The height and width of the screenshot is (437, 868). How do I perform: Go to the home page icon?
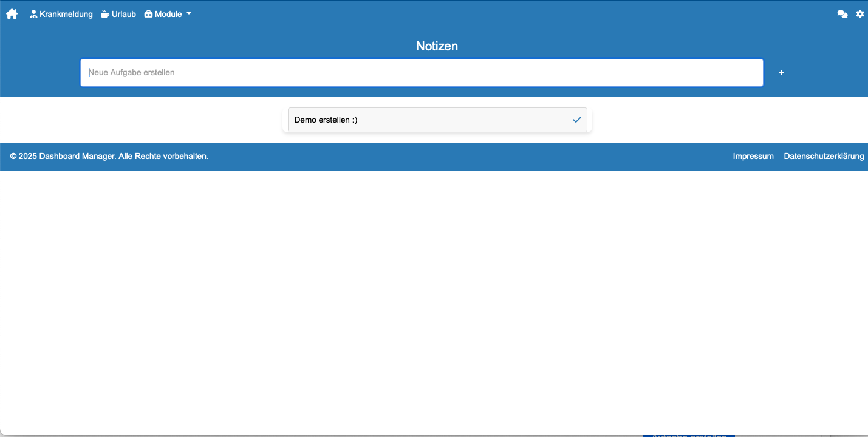12,14
